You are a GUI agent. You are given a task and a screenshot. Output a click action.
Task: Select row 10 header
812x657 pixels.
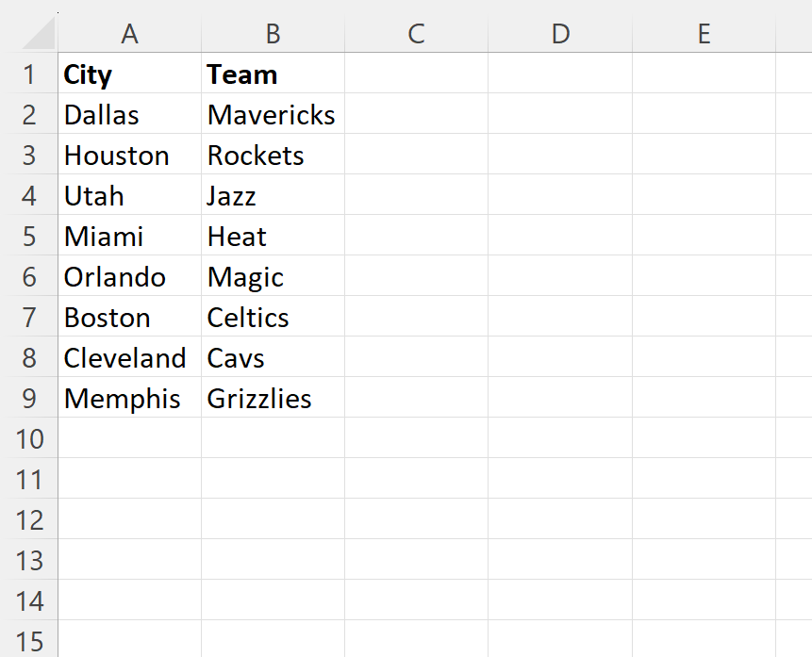pyautogui.click(x=29, y=439)
